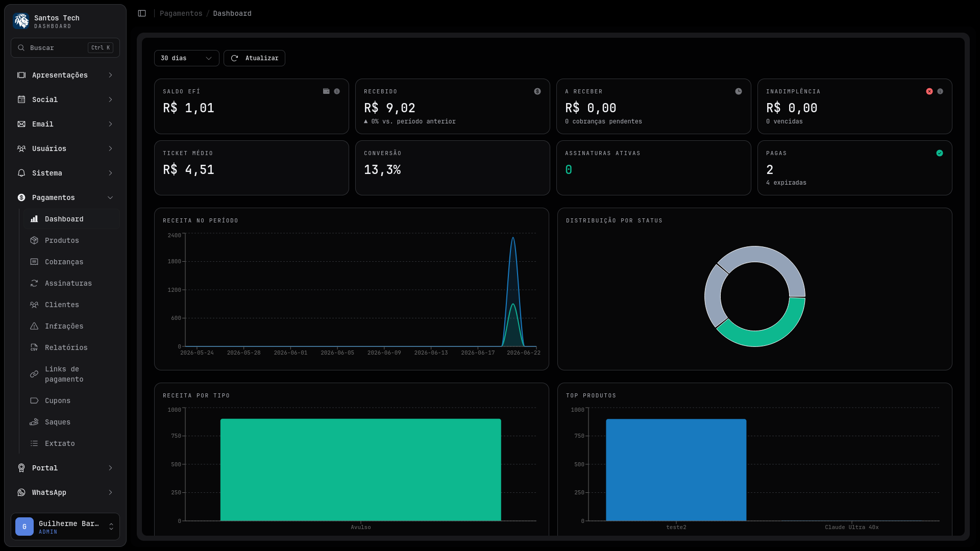The width and height of the screenshot is (980, 551).
Task: Open Clientes in the Pagamentos menu
Action: [71, 305]
